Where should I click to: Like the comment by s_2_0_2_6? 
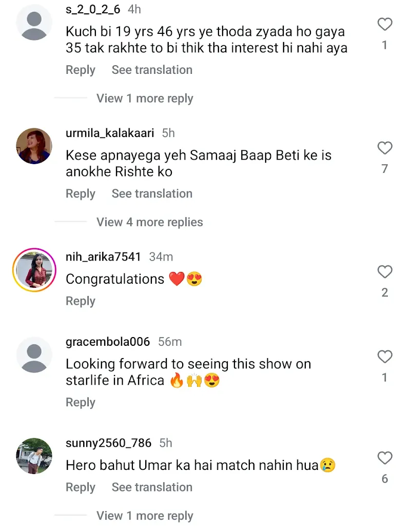pyautogui.click(x=384, y=24)
